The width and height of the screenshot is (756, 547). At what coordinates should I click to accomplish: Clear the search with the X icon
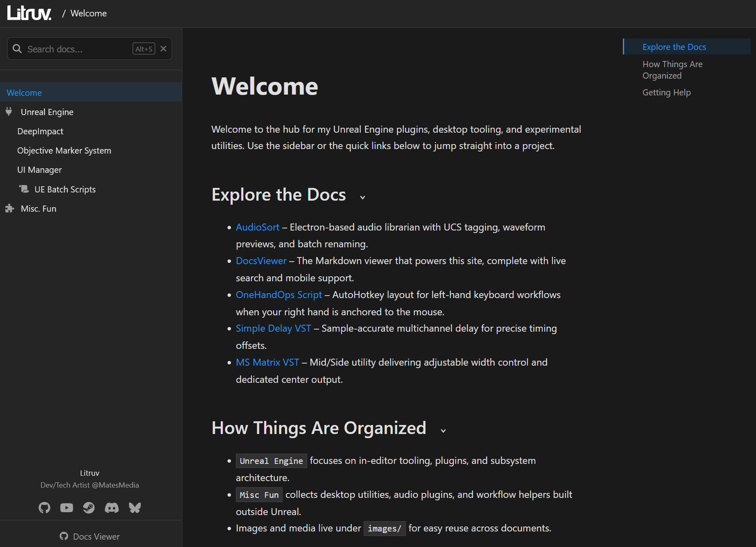click(163, 48)
